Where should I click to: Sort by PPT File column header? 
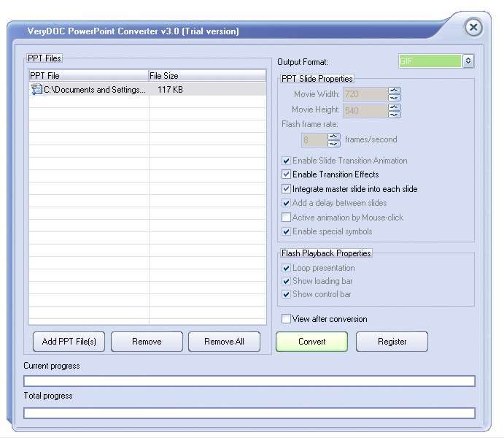(88, 76)
